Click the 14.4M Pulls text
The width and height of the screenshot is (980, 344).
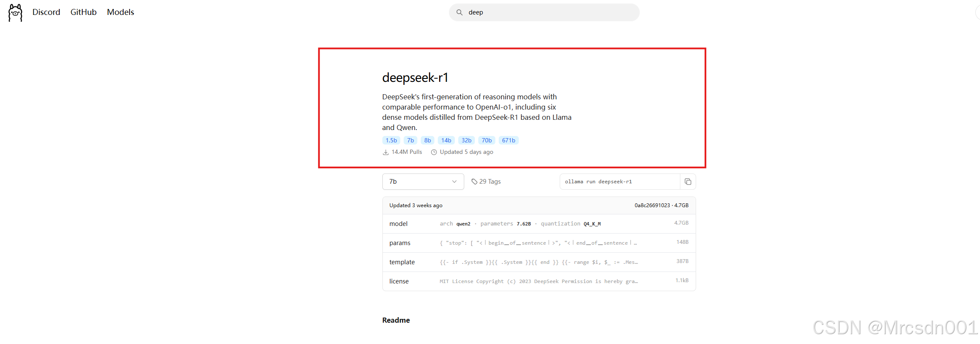(x=407, y=152)
